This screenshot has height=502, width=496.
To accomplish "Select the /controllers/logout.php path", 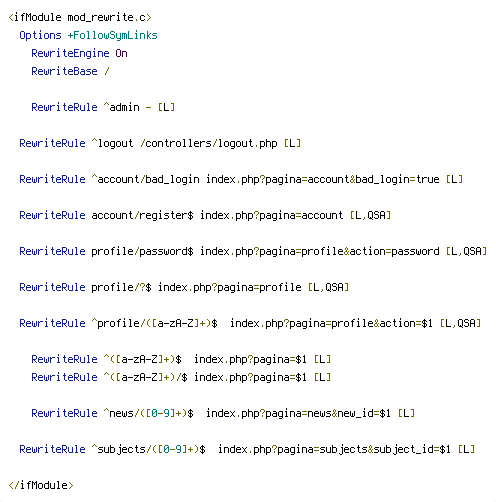I will click(x=209, y=143).
